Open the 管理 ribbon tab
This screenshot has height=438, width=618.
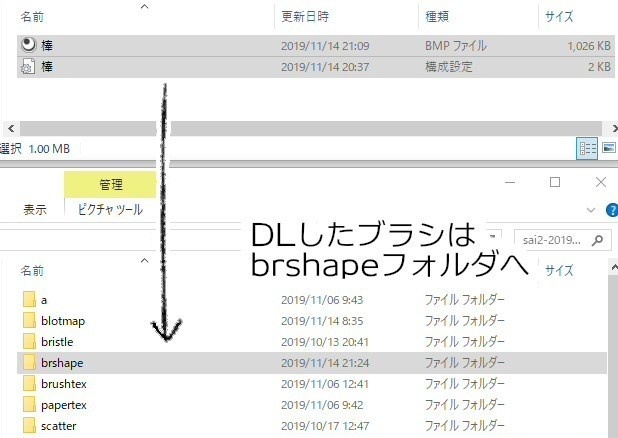(110, 185)
